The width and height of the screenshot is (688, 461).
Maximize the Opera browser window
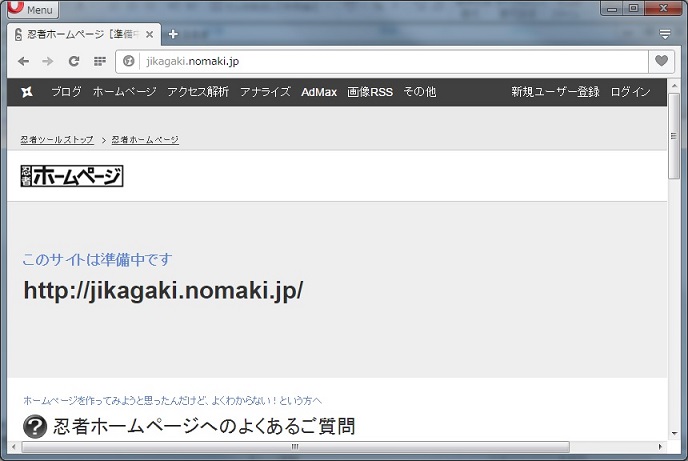pos(634,8)
